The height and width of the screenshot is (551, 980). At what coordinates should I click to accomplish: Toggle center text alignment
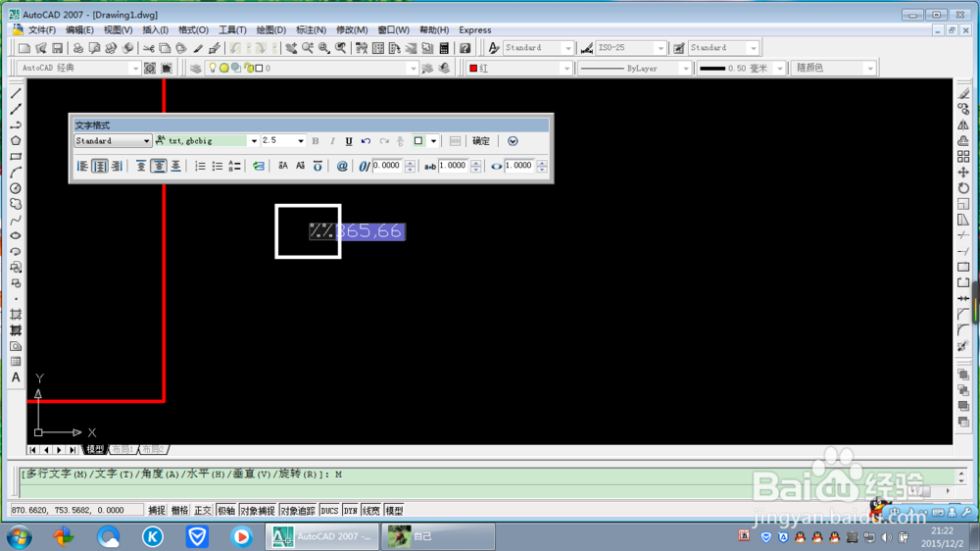tap(100, 166)
